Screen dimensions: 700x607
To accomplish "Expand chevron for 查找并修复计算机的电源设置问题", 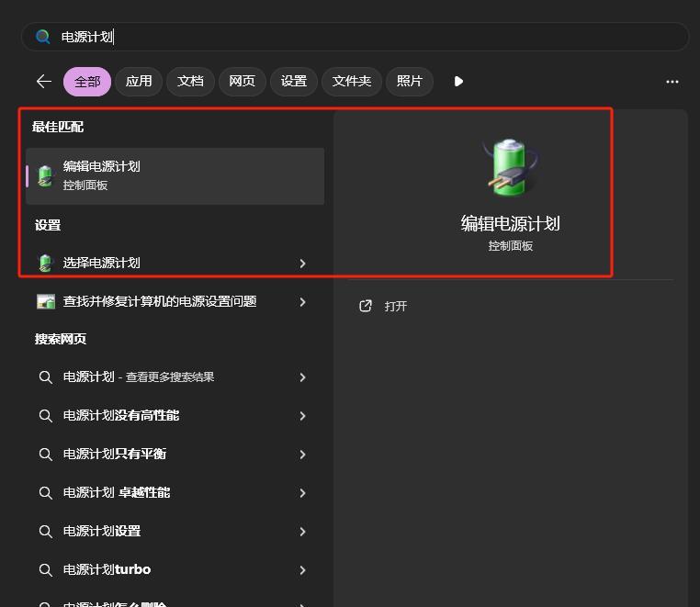I will pyautogui.click(x=302, y=302).
